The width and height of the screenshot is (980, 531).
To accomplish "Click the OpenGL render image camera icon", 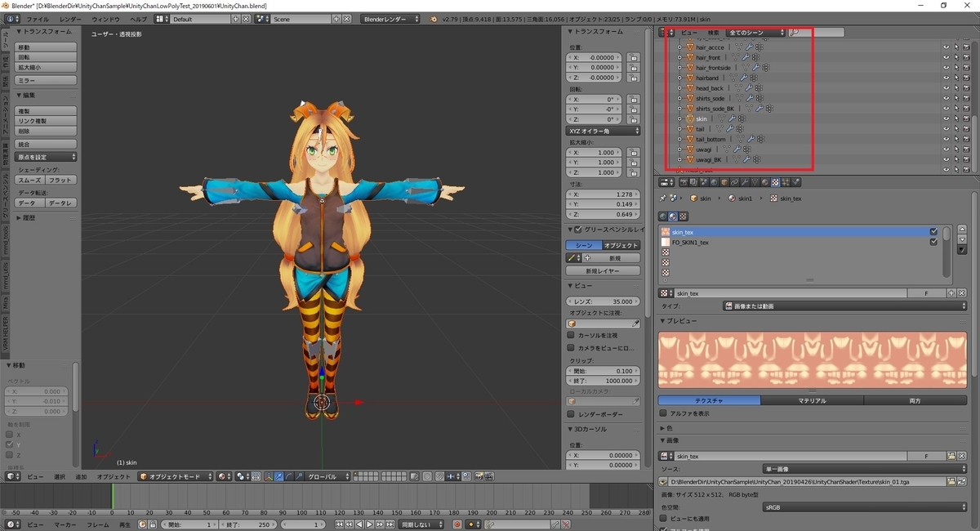I will tap(478, 476).
